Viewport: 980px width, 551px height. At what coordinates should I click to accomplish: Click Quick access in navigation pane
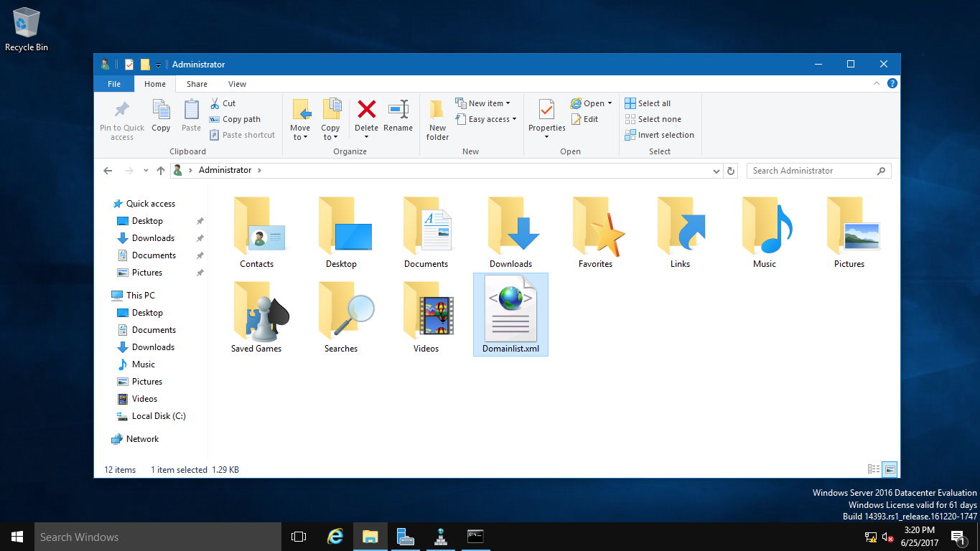pyautogui.click(x=144, y=204)
